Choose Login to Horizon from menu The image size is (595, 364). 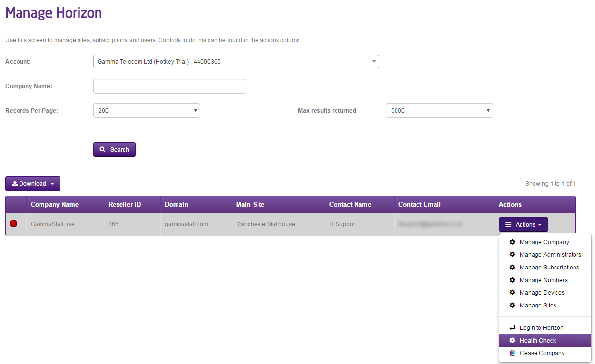(x=545, y=327)
